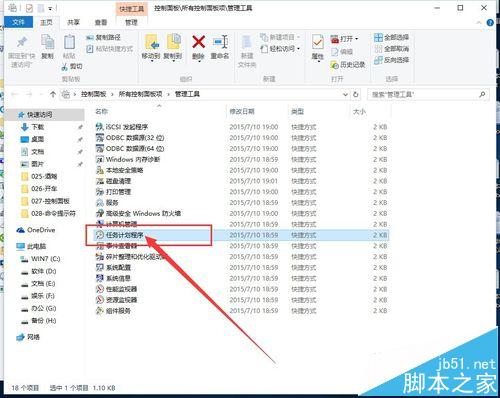Click the Refresh button beside address bar

(356, 94)
